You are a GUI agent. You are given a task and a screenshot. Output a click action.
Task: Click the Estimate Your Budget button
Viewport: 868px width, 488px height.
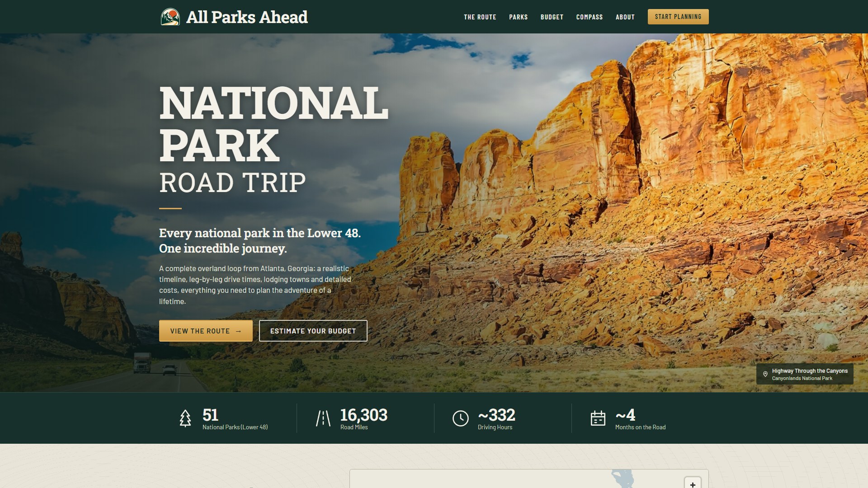click(x=313, y=331)
